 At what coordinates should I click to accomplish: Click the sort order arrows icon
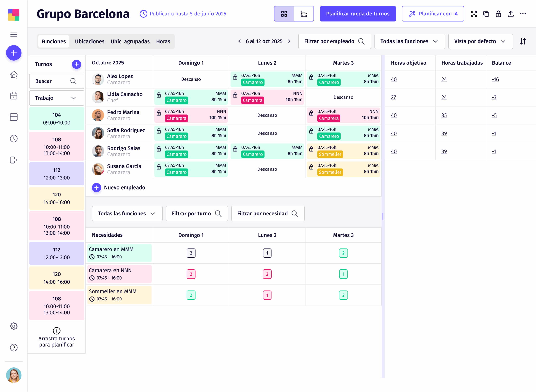pos(523,41)
